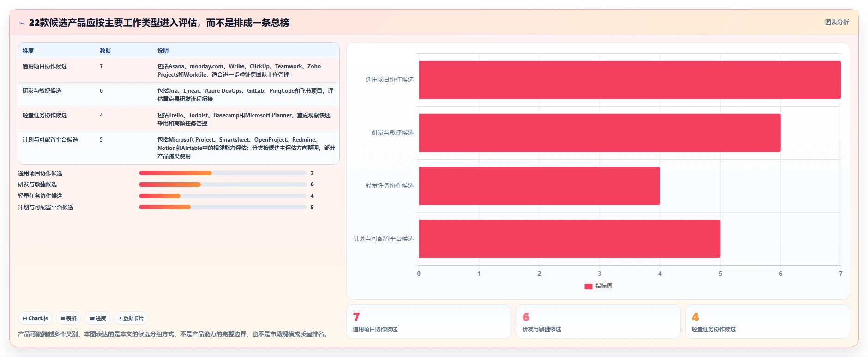Click the data card showing 6
Image resolution: width=868 pixels, height=357 pixels.
tap(598, 321)
